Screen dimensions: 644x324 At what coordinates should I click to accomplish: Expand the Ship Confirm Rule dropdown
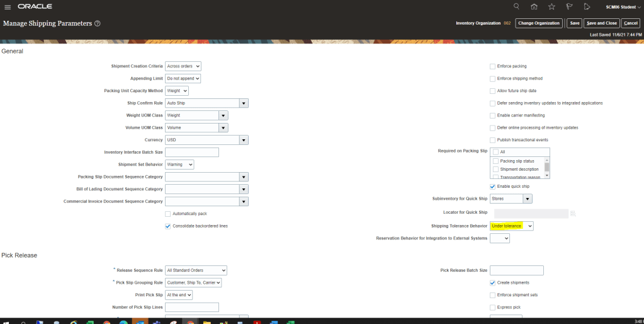click(244, 103)
